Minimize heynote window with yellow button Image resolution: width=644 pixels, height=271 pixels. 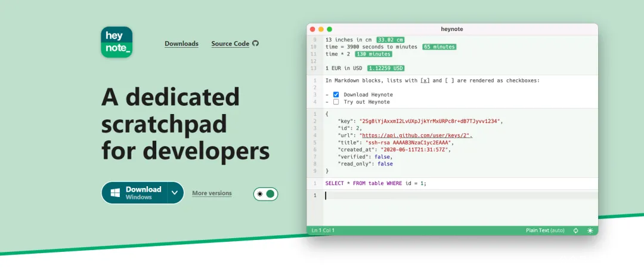(x=321, y=29)
